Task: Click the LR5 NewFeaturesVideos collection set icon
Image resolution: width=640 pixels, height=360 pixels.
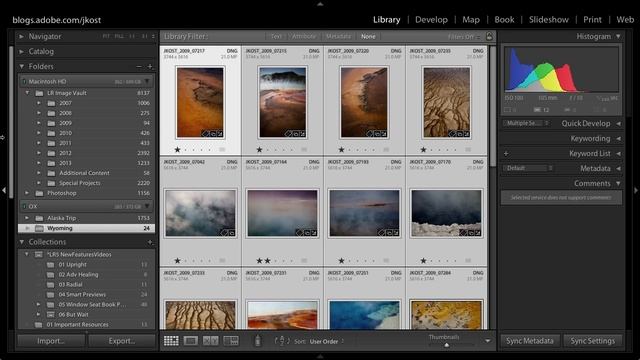Action: click(39, 254)
